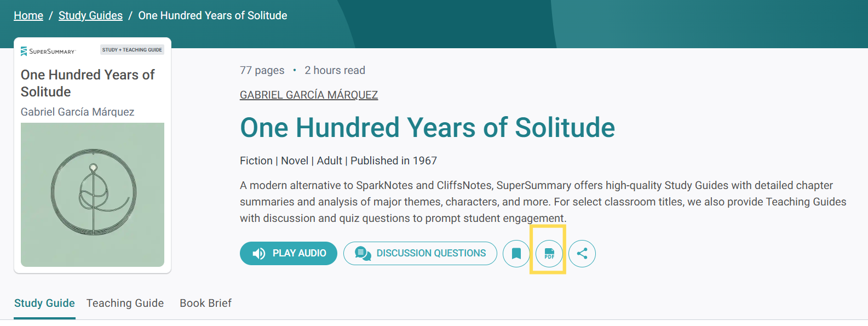
Task: Open author link GABRIEL GARCÍA MÁRQUEZ
Action: (x=309, y=95)
